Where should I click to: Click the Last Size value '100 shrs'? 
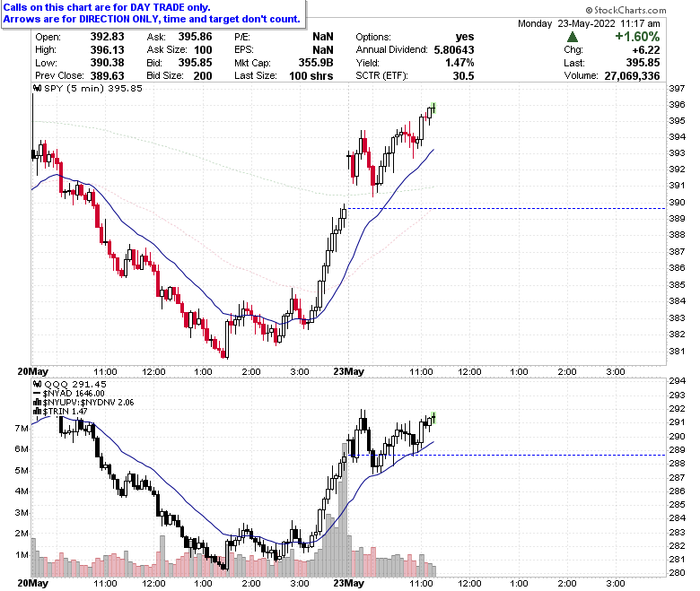tap(311, 76)
